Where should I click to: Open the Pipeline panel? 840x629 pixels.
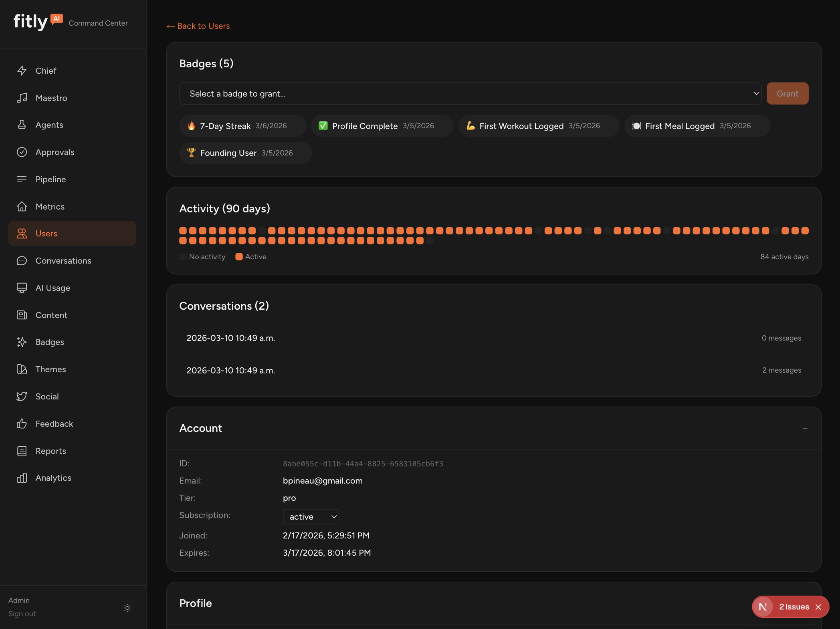click(50, 179)
